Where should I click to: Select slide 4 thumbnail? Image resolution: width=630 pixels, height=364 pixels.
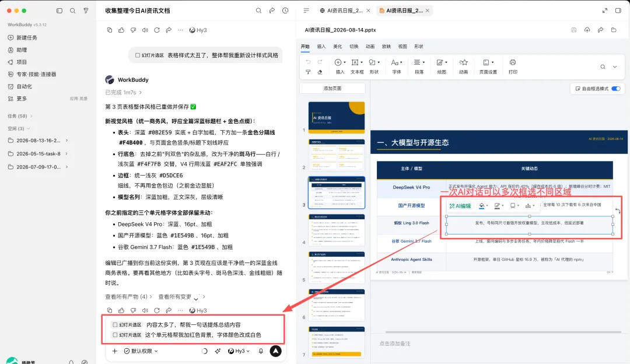coord(337,230)
